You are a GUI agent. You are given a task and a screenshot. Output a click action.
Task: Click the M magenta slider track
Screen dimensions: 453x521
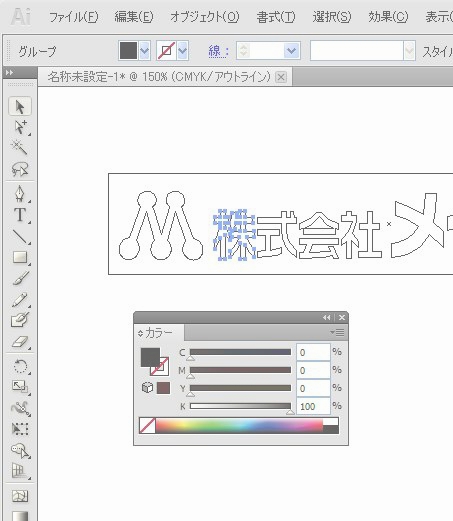240,370
